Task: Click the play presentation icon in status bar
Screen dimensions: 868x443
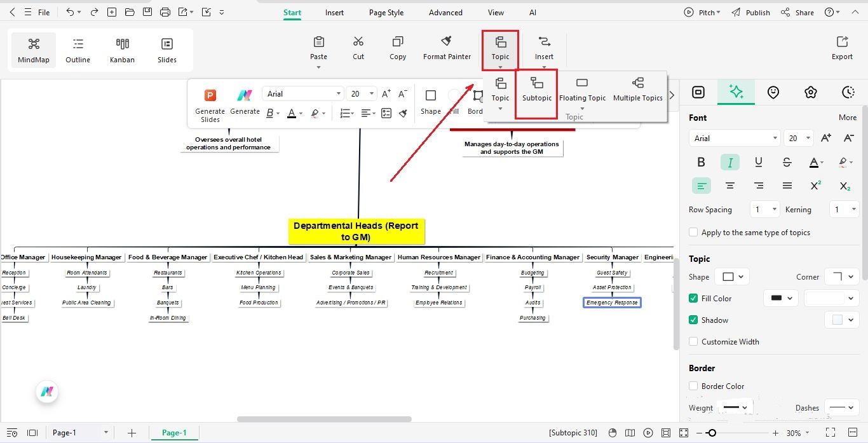Action: [648, 432]
